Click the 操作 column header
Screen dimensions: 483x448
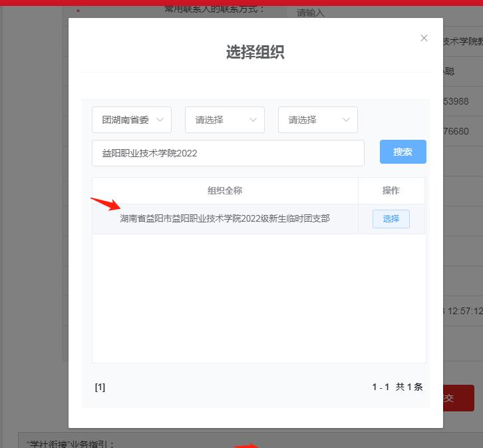tap(391, 190)
